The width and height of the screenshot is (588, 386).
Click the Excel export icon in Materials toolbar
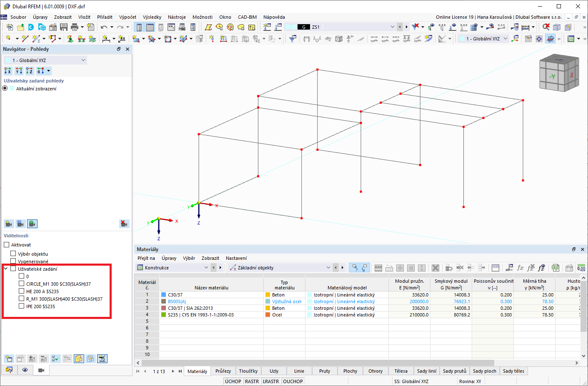pyautogui.click(x=555, y=268)
